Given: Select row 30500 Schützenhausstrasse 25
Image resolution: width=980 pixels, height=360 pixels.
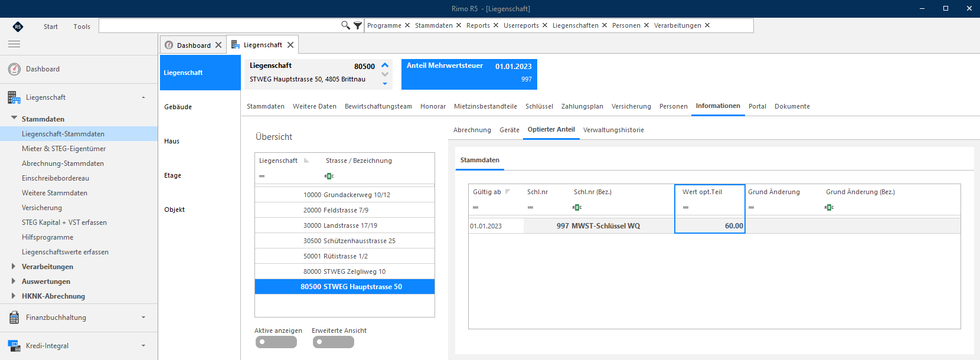Looking at the screenshot, I should tap(345, 241).
